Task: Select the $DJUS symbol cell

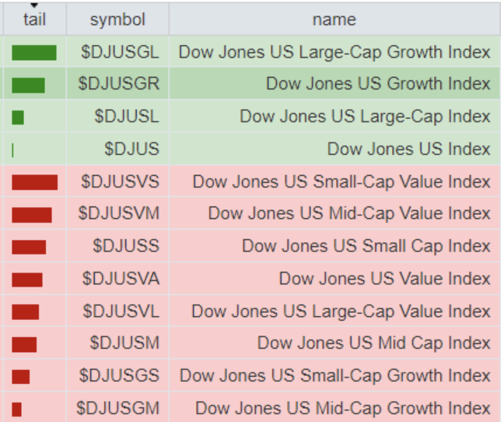Action: coord(131,149)
